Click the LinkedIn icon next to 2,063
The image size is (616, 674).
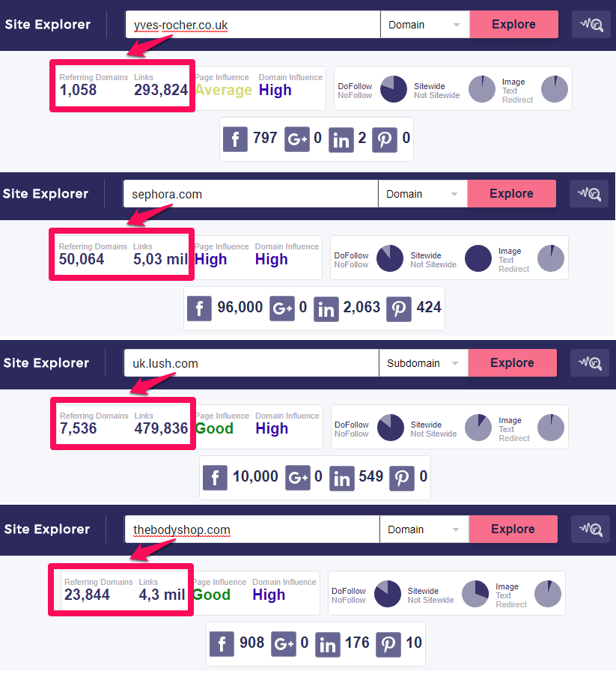click(326, 309)
